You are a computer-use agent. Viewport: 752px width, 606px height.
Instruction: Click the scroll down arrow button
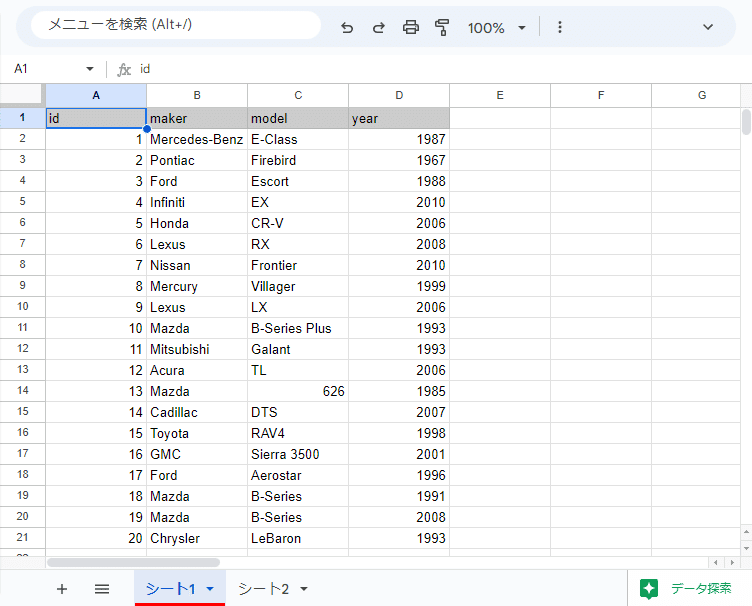(x=746, y=548)
